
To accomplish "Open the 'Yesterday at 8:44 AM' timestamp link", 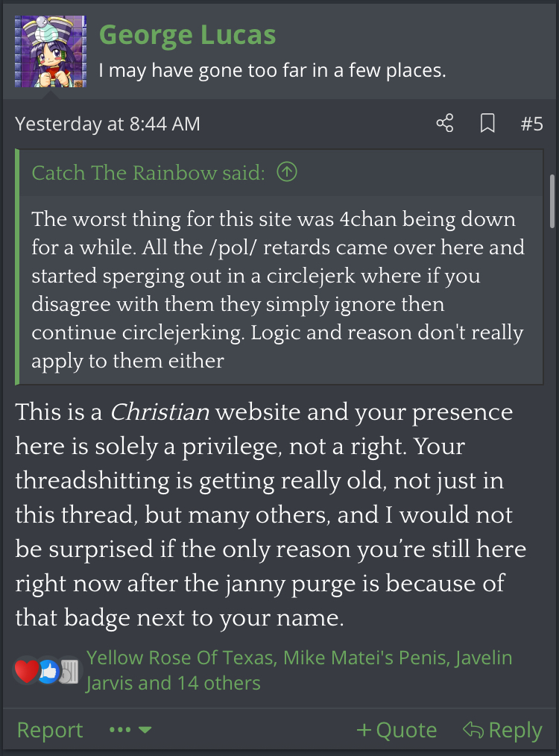I will 107,124.
